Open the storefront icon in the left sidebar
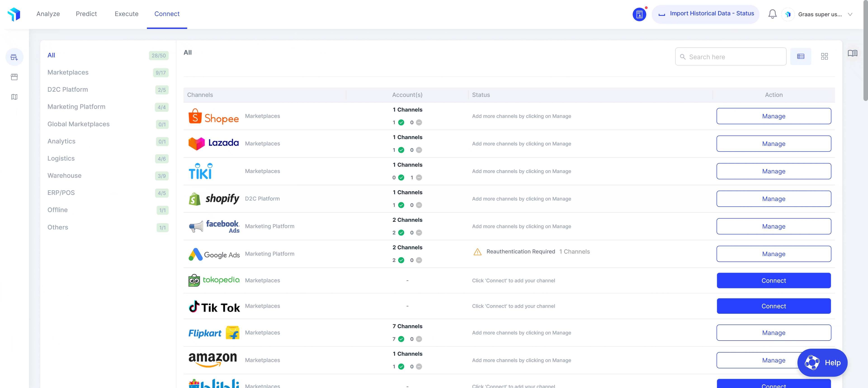Viewport: 868px width, 388px height. (x=14, y=77)
